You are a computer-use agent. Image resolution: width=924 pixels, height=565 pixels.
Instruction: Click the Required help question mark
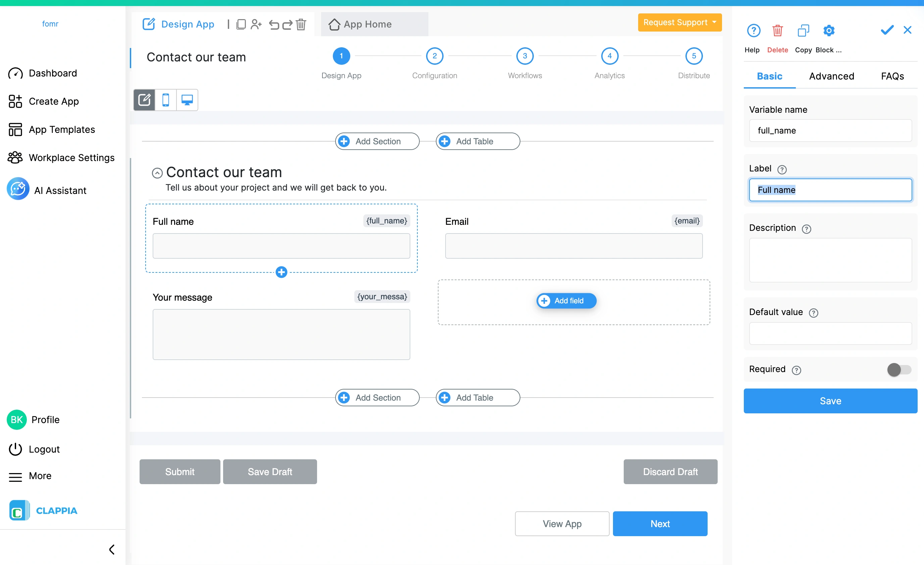(796, 370)
